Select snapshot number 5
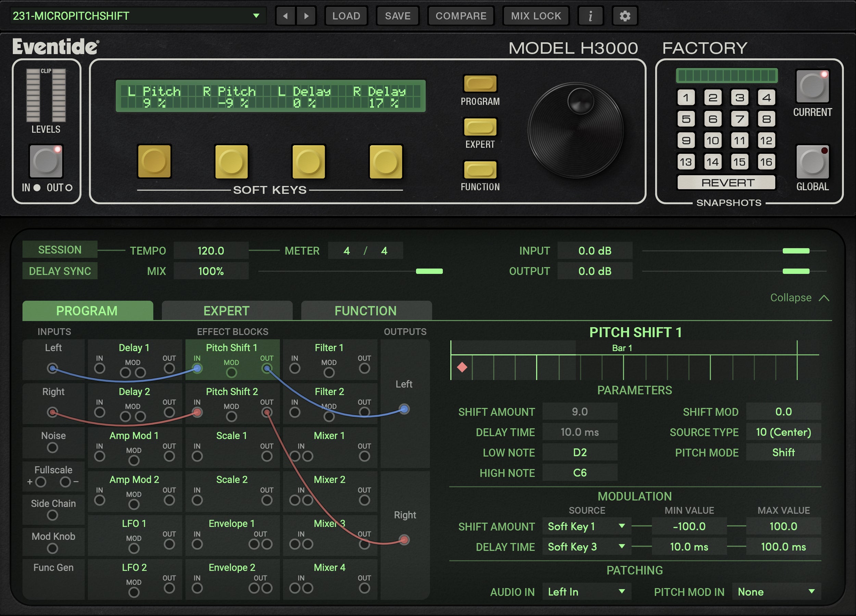856x616 pixels. (686, 119)
